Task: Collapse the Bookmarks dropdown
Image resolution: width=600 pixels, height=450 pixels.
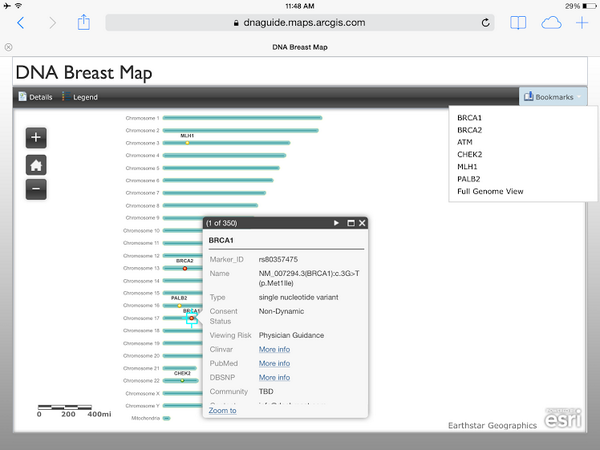Action: coord(553,97)
